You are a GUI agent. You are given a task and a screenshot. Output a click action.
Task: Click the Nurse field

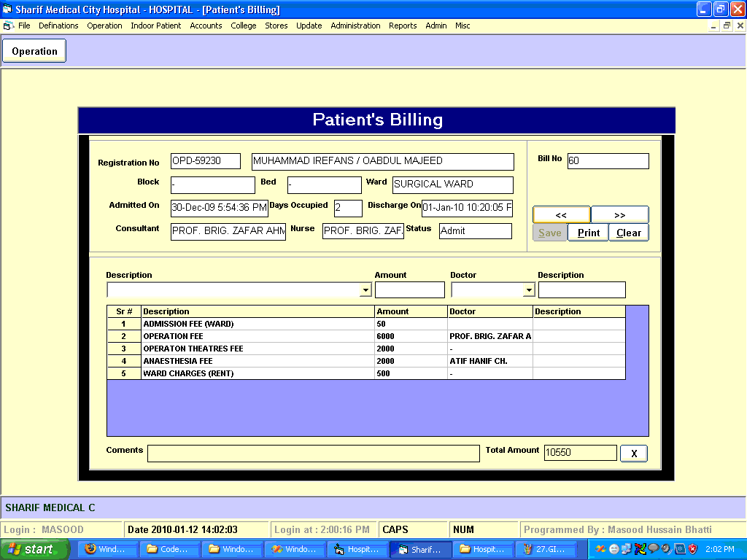click(363, 231)
